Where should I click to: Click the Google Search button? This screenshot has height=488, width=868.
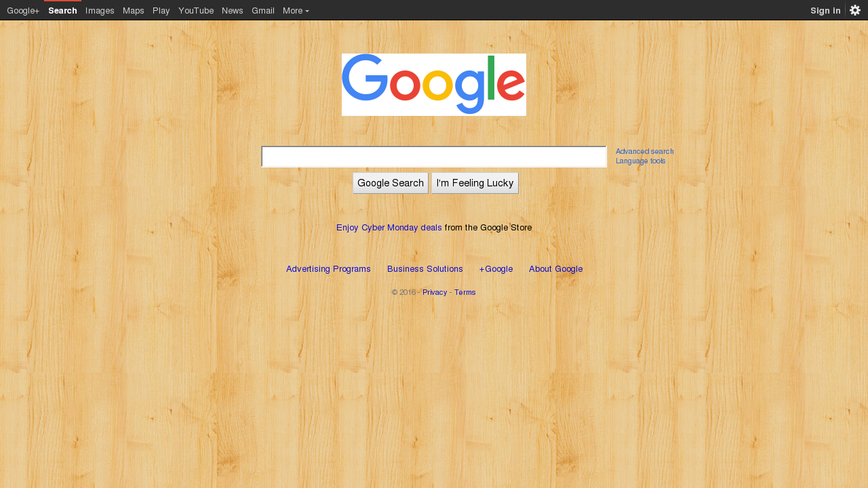(391, 183)
